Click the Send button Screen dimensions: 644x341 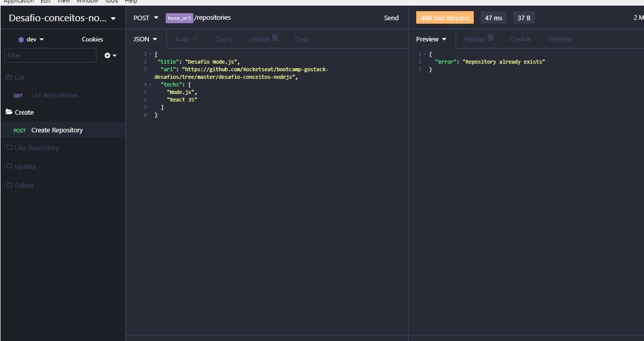point(391,18)
